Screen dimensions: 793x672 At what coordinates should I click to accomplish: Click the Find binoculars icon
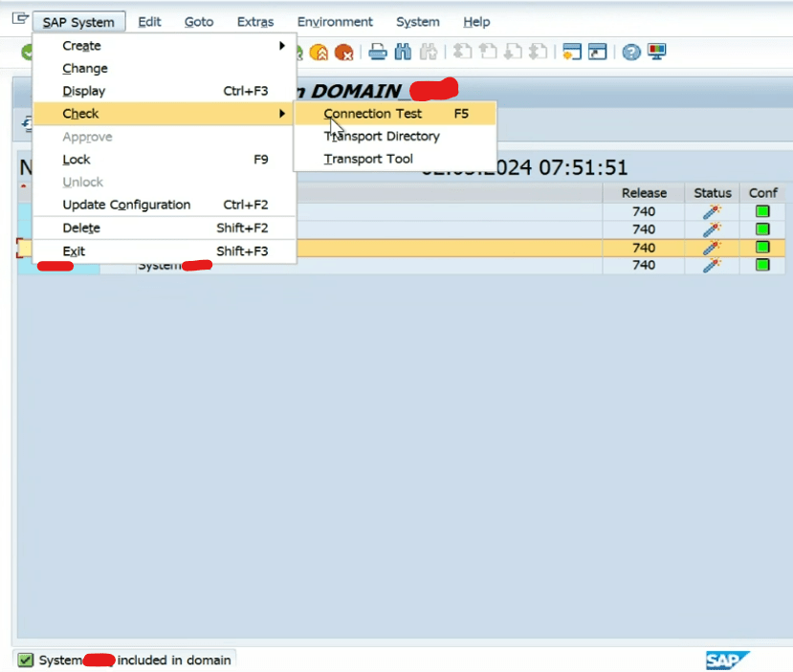coord(403,52)
